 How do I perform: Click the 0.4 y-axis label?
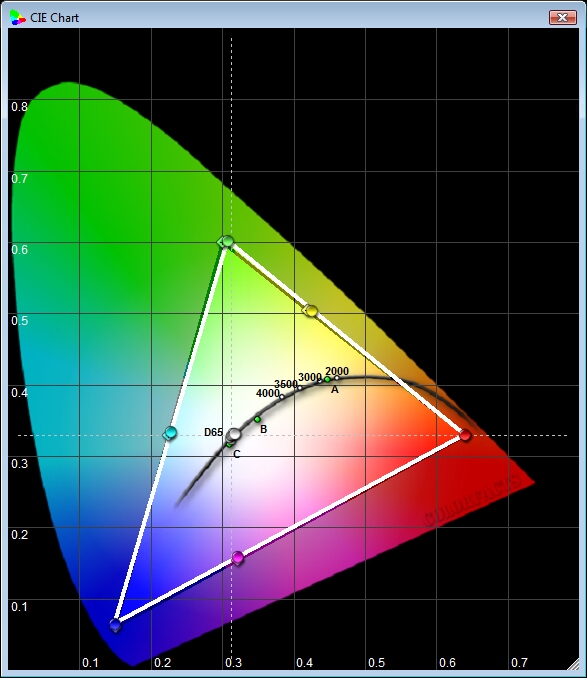click(x=19, y=393)
